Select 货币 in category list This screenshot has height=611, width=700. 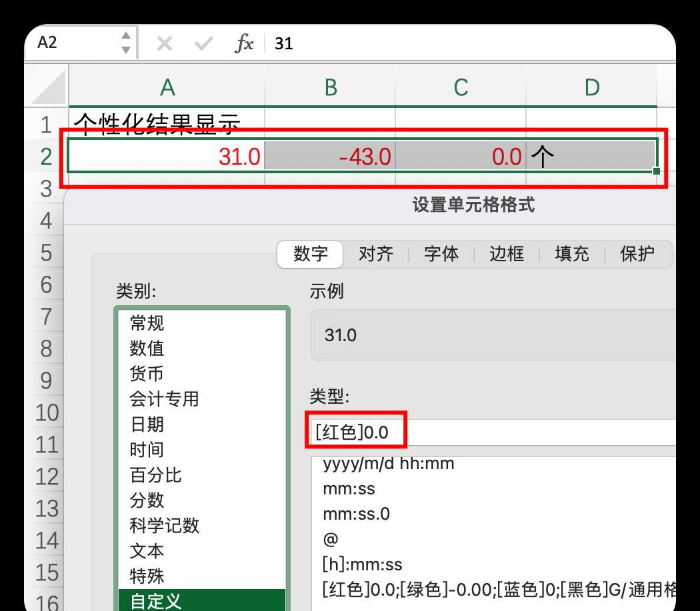click(x=202, y=374)
